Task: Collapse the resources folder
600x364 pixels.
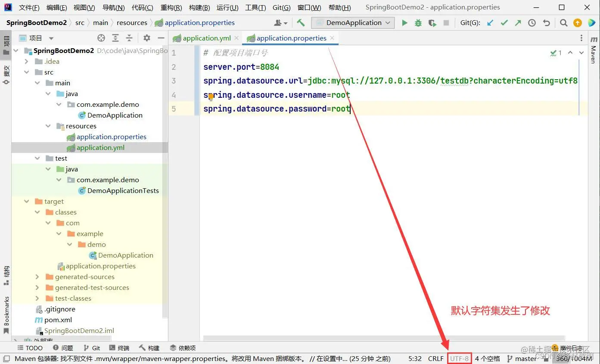Action: click(48, 126)
